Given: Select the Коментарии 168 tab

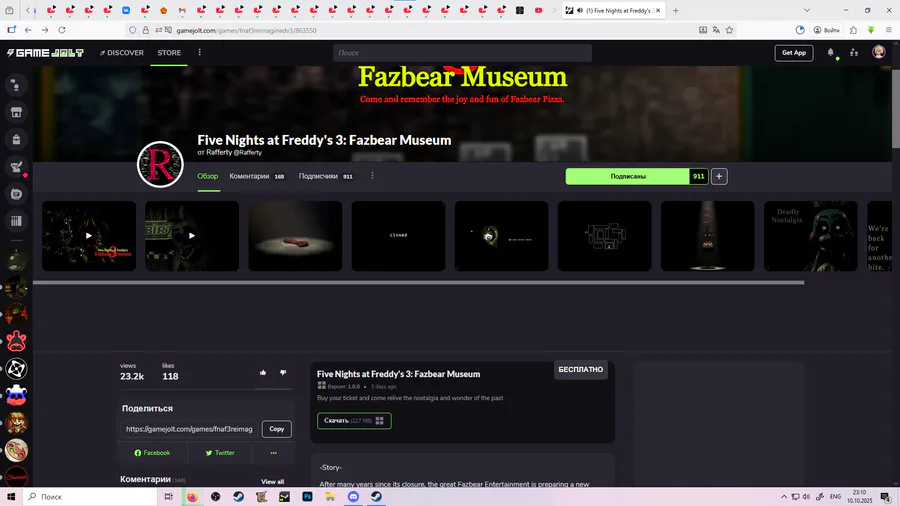Looking at the screenshot, I should (257, 176).
